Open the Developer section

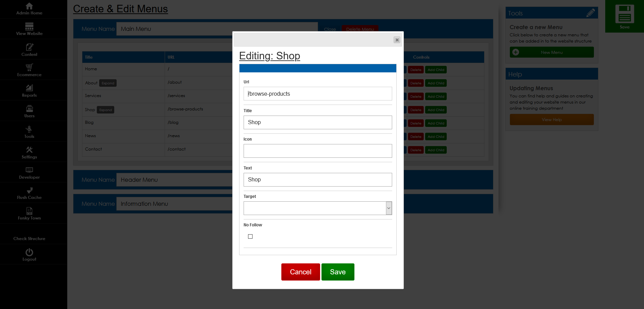30,173
